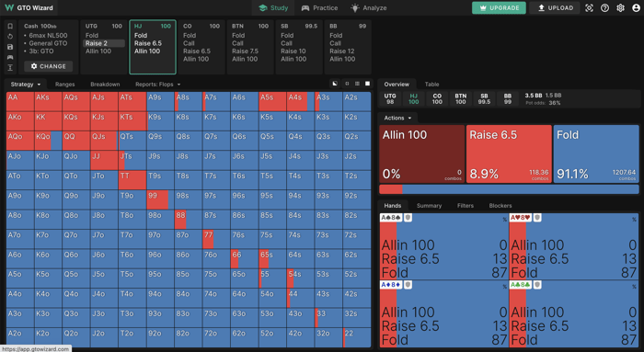This screenshot has height=352, width=644.
Task: Open the Summary tab
Action: tap(429, 206)
